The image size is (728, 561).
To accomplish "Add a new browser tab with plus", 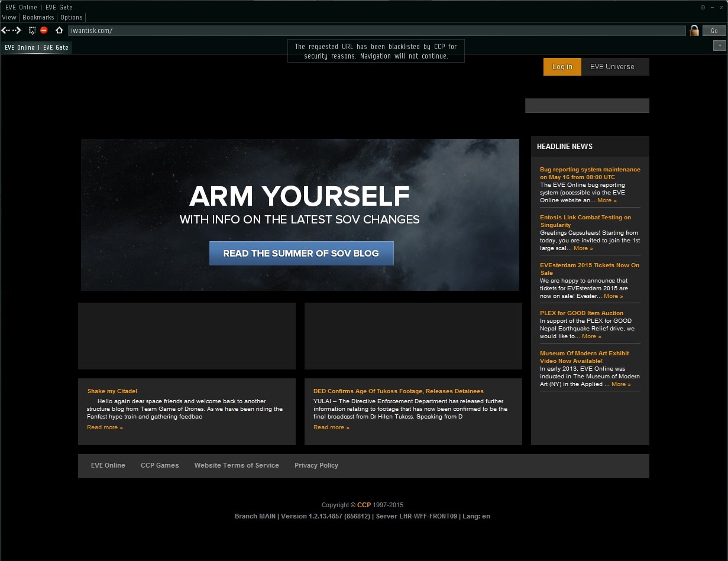I will click(x=720, y=46).
